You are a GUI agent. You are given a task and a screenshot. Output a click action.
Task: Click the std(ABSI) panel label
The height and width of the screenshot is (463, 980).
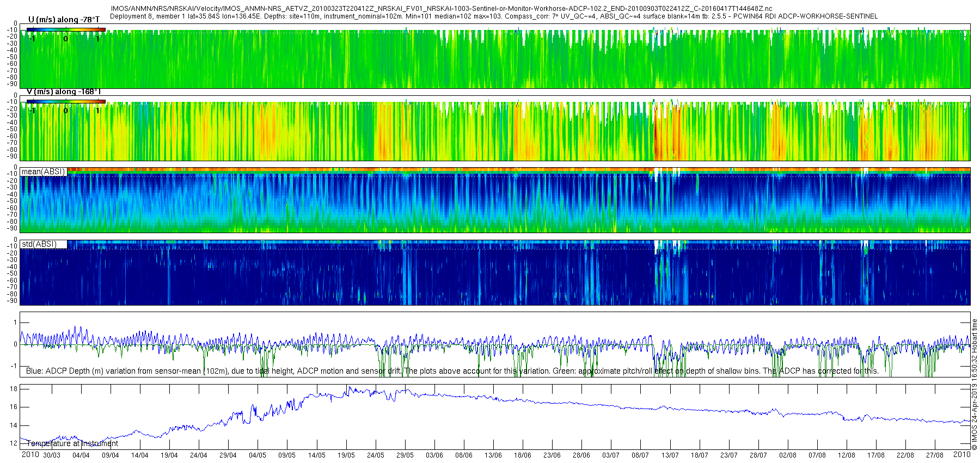(39, 244)
